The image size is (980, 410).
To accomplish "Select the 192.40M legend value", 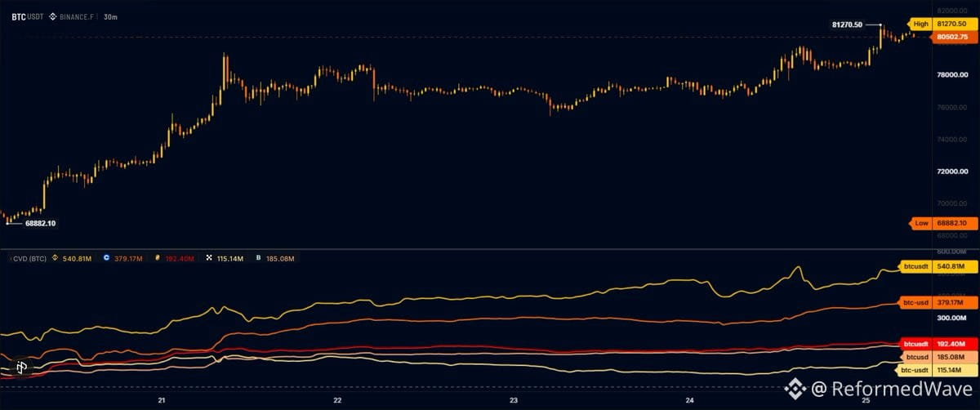I will (179, 258).
